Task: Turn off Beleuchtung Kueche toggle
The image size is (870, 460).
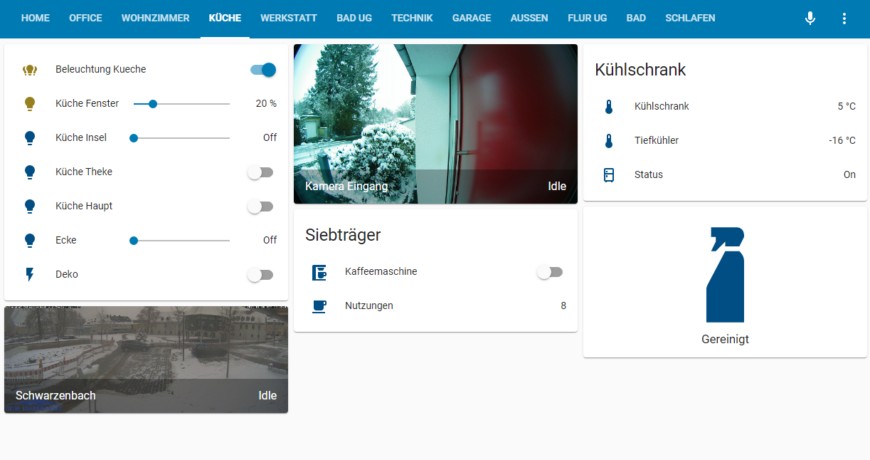Action: click(262, 70)
